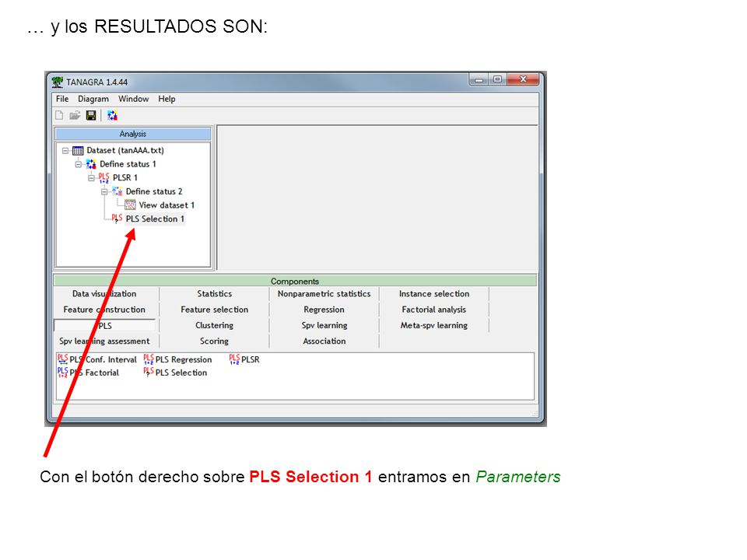Collapse the Define status 1 node
This screenshot has height=560, width=747.
(x=78, y=165)
